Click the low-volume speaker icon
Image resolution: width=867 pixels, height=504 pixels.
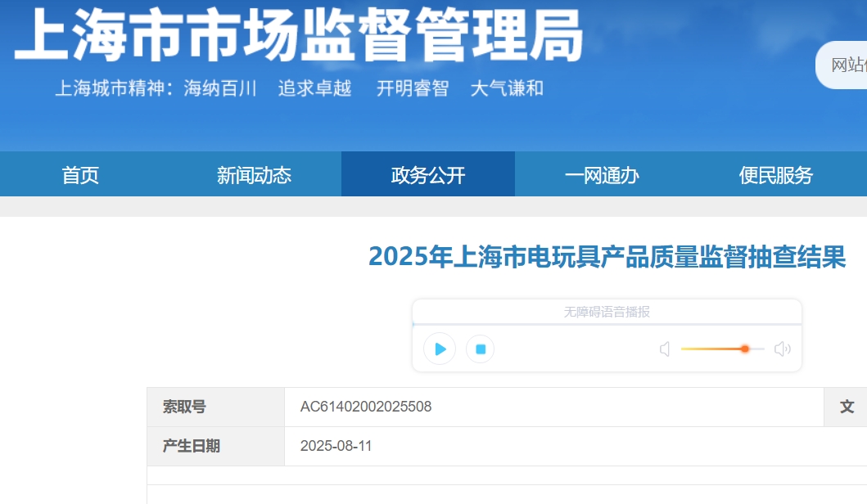pyautogui.click(x=665, y=349)
